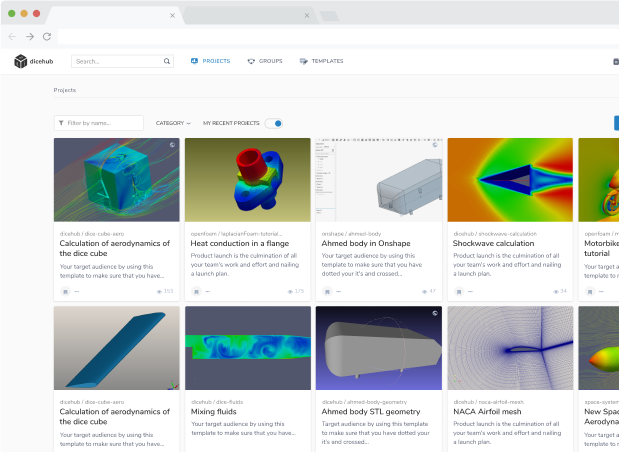Click view count eye icon on Heat conduction card
Viewport: 619px width, 452px height.
[x=290, y=291]
